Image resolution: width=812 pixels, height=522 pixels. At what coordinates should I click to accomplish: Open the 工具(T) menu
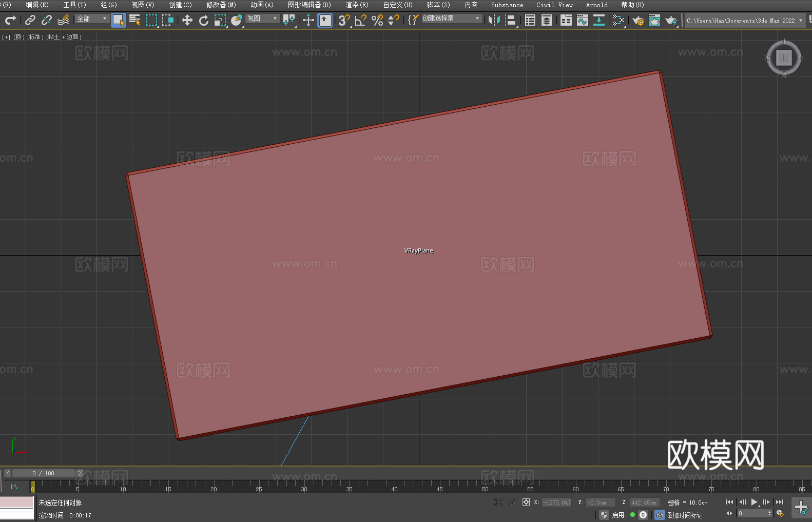[75, 5]
